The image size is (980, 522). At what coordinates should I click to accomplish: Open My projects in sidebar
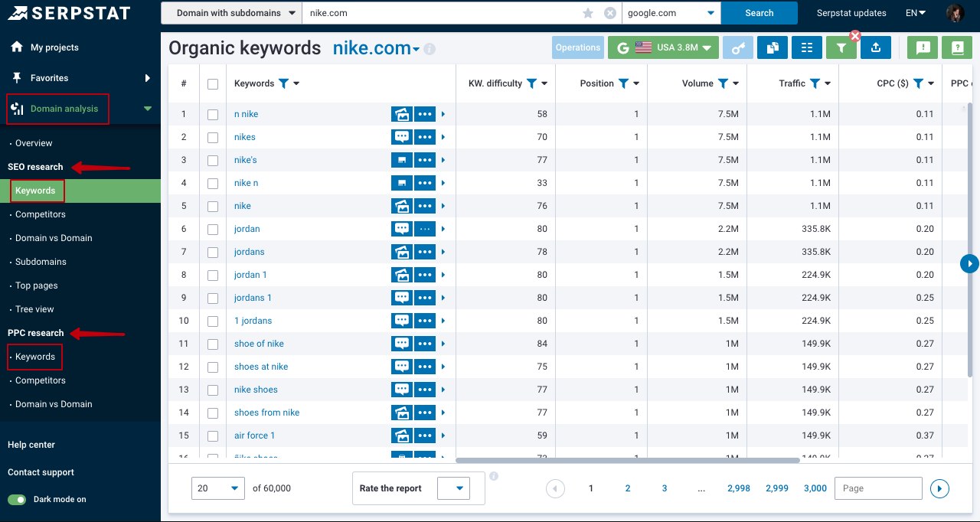click(54, 47)
